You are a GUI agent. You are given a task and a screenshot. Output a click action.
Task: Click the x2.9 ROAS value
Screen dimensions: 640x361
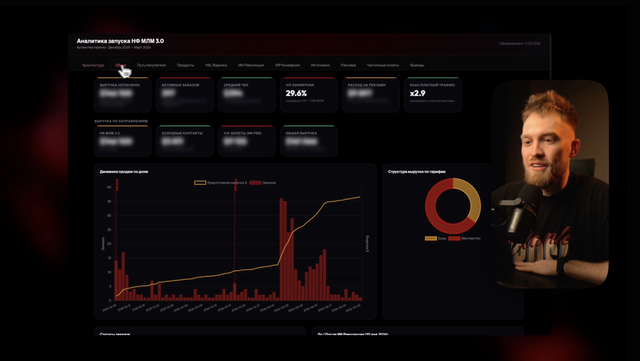point(418,94)
